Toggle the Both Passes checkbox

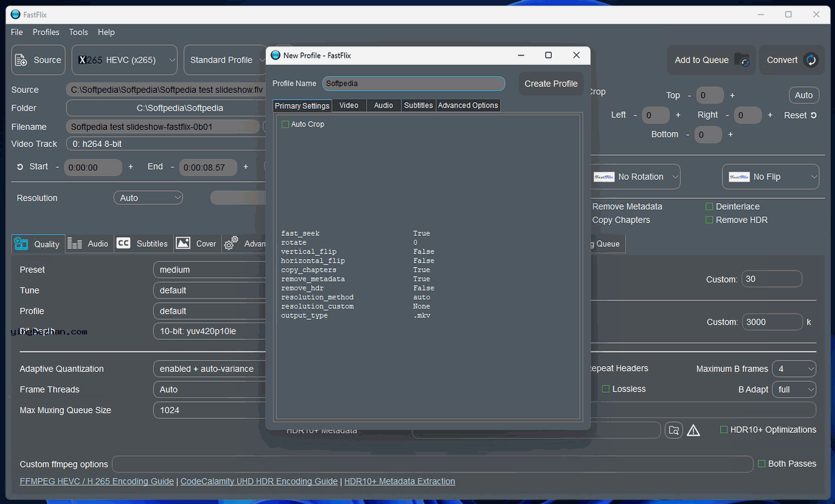[761, 464]
